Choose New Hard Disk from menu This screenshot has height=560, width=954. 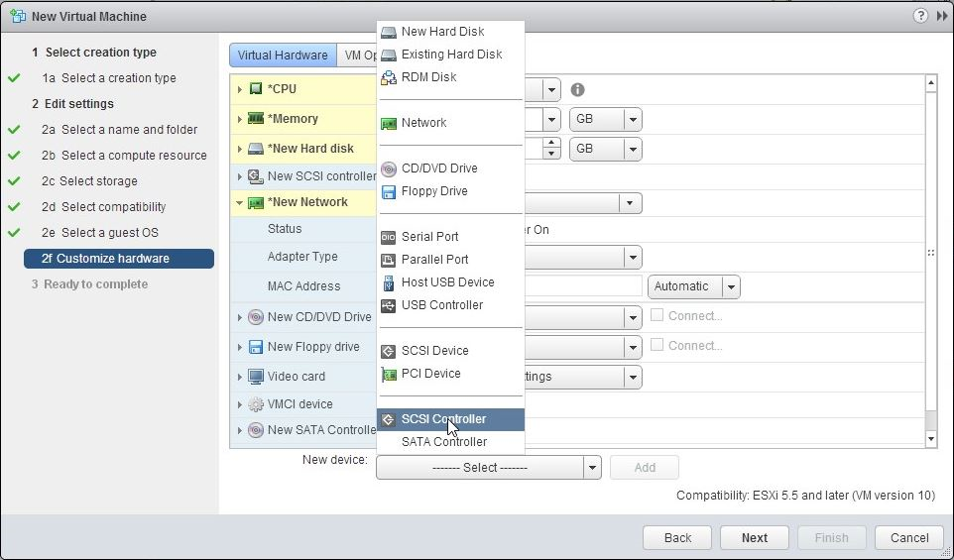pyautogui.click(x=450, y=32)
